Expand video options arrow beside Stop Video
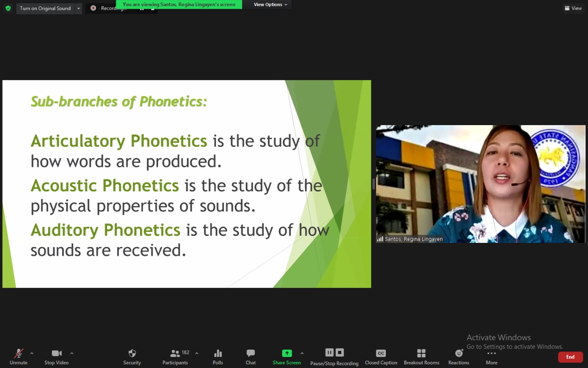This screenshot has height=368, width=588. 72,353
